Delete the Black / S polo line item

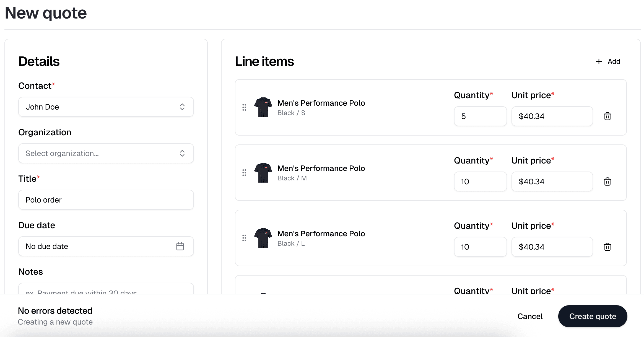(607, 116)
